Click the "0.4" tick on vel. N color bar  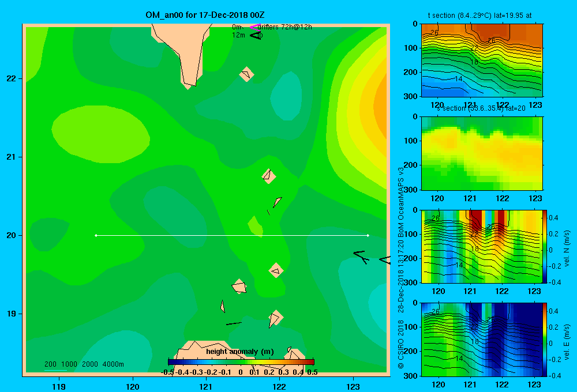(553, 218)
